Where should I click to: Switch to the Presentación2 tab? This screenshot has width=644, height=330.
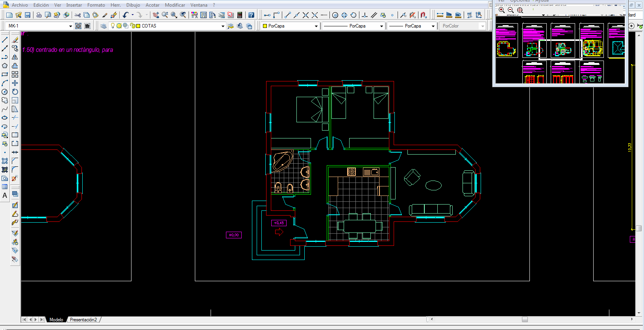[83, 320]
